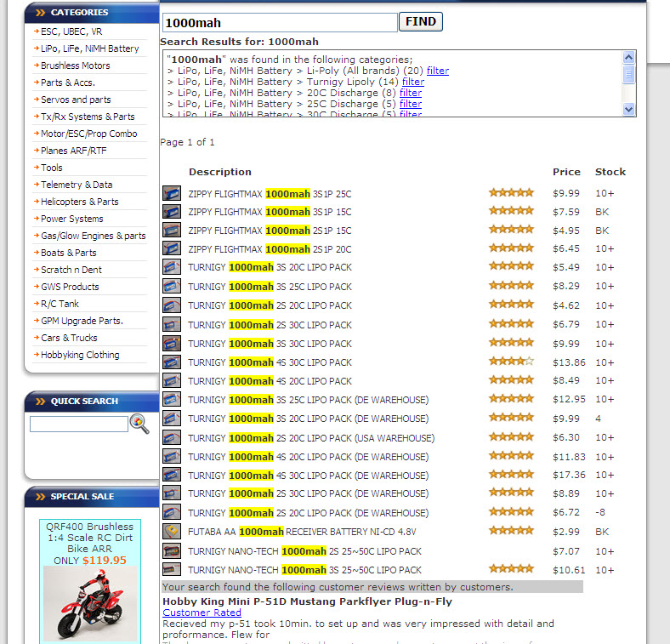Open thumbnail of ZIPPY FLIGHTMAX 1000mah 3S1P 15C
Screen dimensions: 670x644
[x=172, y=211]
